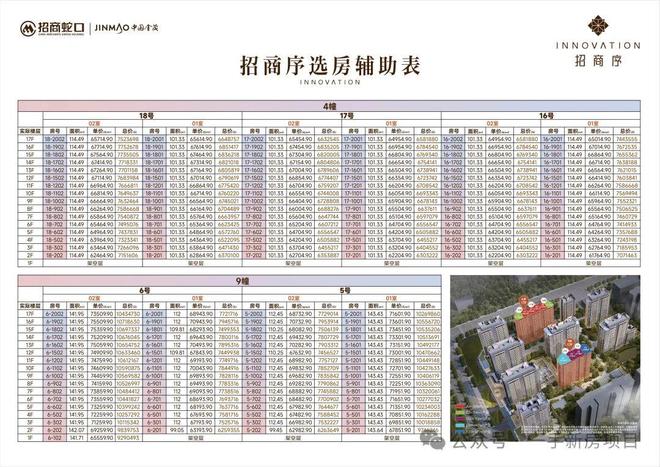Image resolution: width=660 pixels, height=467 pixels.
Task: Select room cell 16-202
Action: (x=453, y=256)
